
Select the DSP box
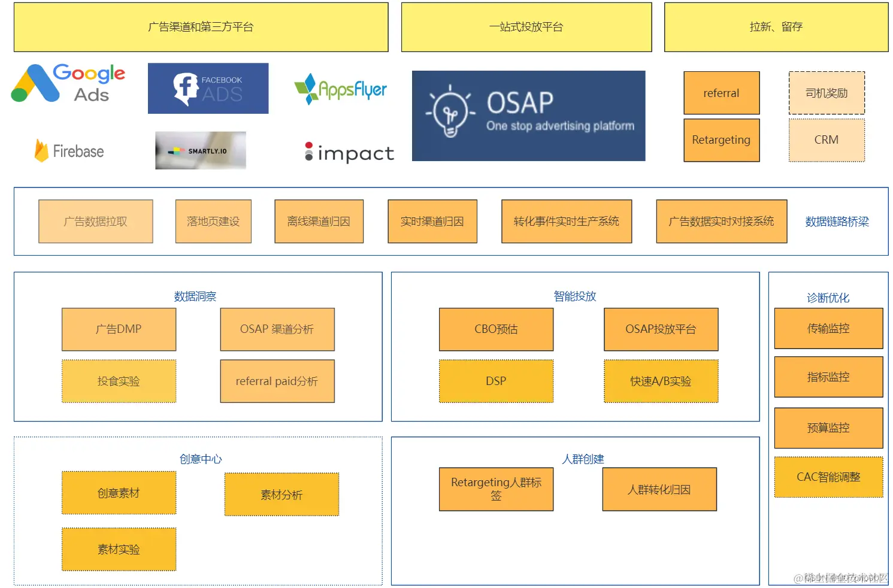pyautogui.click(x=497, y=381)
